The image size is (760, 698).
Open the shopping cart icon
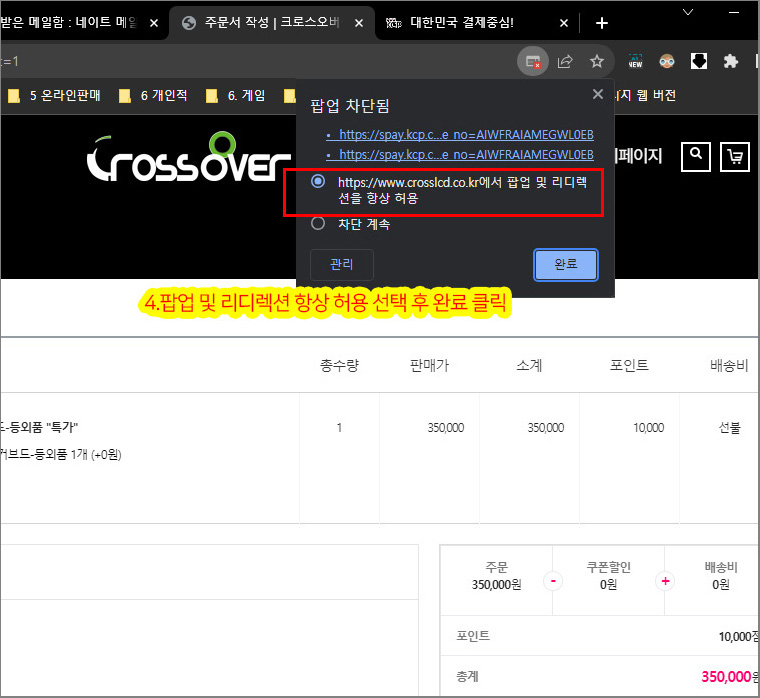(735, 156)
